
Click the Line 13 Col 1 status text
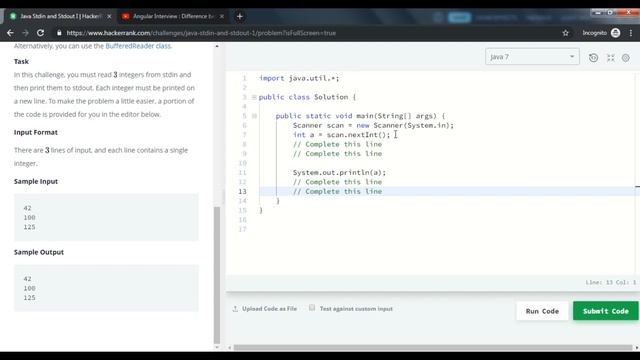pyautogui.click(x=611, y=282)
